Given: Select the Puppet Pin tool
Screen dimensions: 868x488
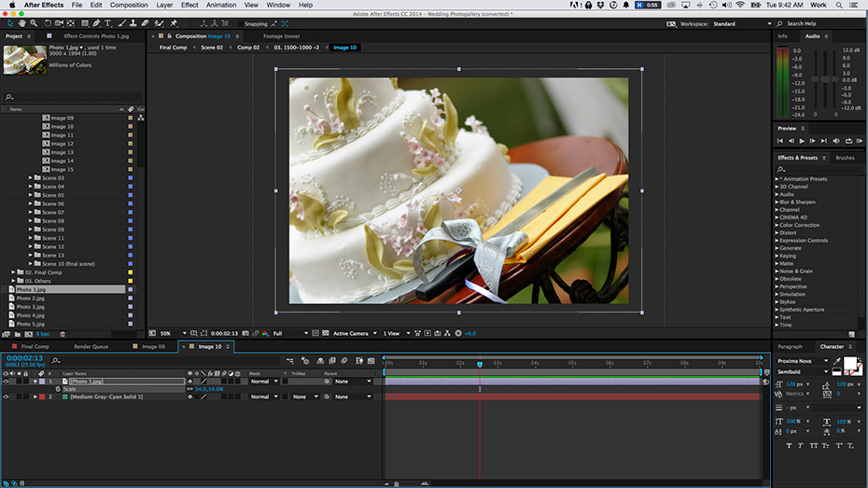Looking at the screenshot, I should click(x=174, y=22).
